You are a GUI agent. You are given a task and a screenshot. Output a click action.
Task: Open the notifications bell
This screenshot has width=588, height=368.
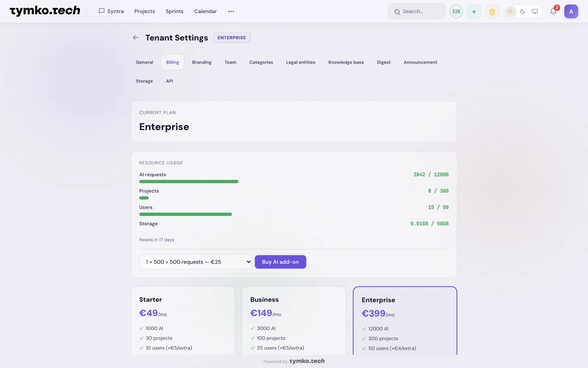coord(553,11)
